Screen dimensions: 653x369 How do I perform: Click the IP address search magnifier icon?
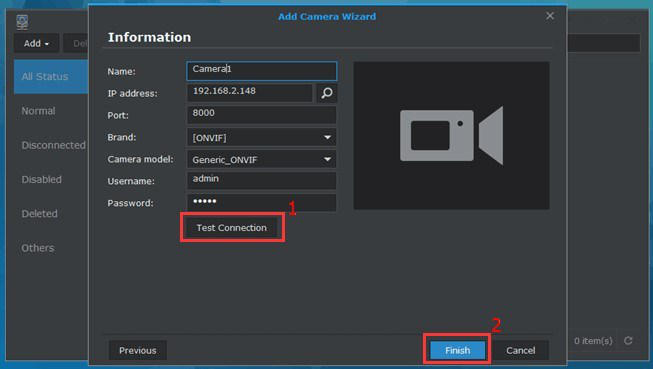(x=327, y=93)
